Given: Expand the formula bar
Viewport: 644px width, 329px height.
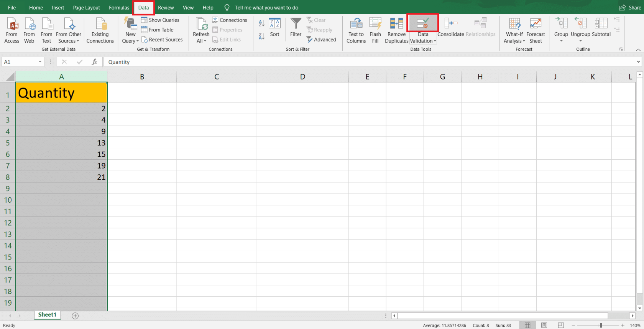Looking at the screenshot, I should (x=638, y=62).
